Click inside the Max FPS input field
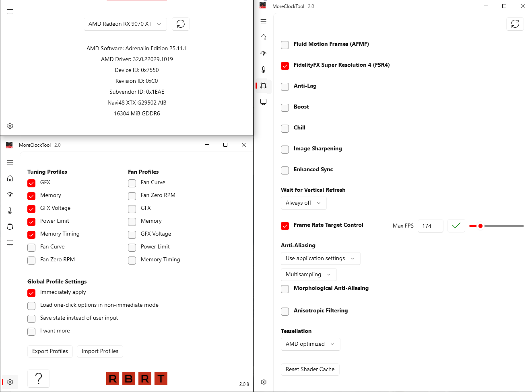Viewport: 532px width, 392px height. (431, 226)
